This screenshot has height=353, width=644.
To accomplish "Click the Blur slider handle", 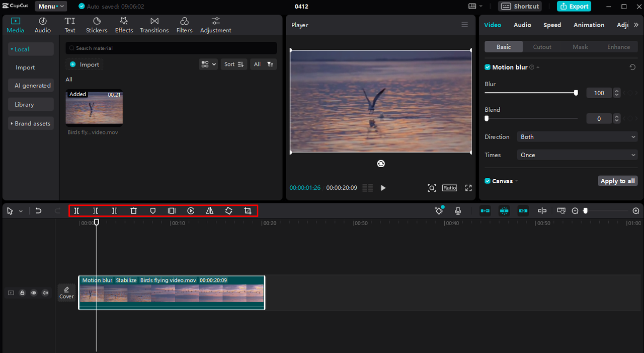I will tap(576, 93).
